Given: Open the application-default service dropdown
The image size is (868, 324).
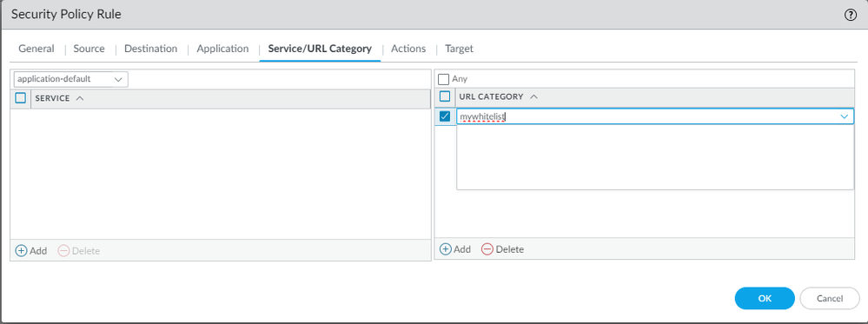Looking at the screenshot, I should pos(71,79).
